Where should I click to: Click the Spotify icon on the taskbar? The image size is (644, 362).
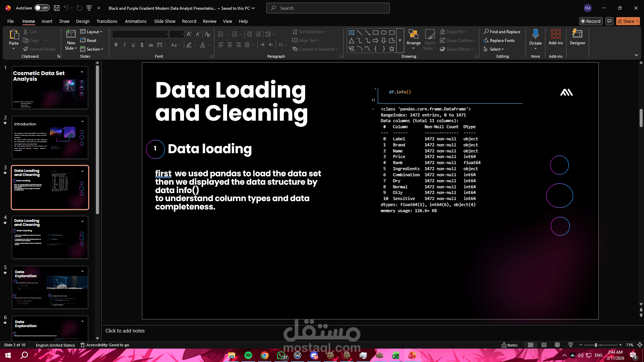pyautogui.click(x=248, y=355)
